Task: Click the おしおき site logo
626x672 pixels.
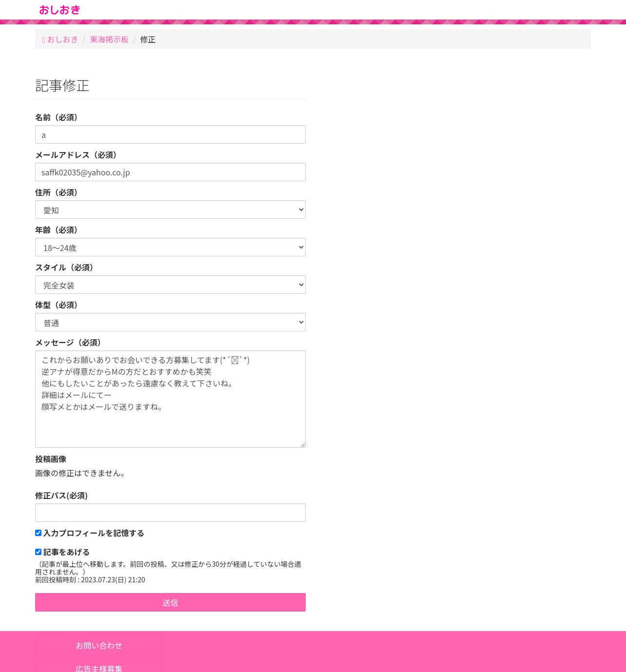Action: (x=59, y=10)
